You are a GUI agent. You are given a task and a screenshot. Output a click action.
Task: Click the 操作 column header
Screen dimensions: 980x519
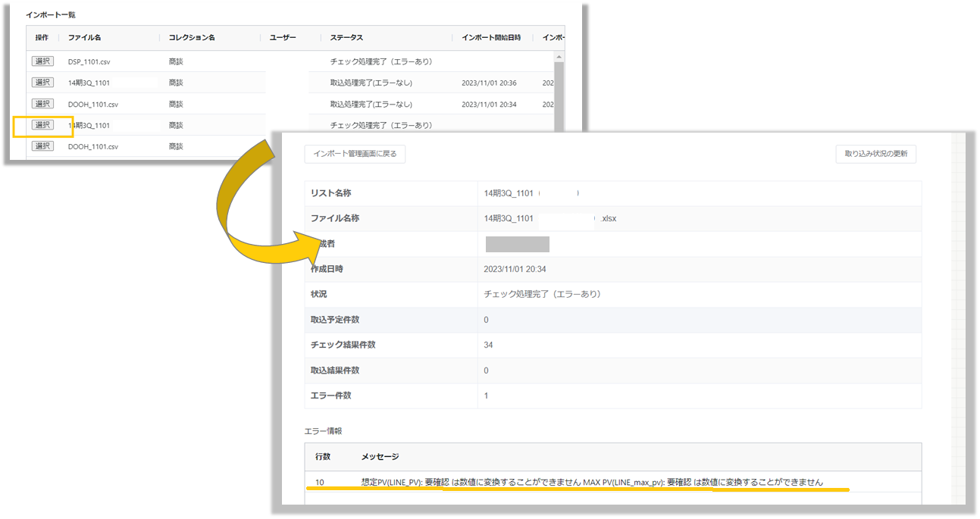click(42, 37)
